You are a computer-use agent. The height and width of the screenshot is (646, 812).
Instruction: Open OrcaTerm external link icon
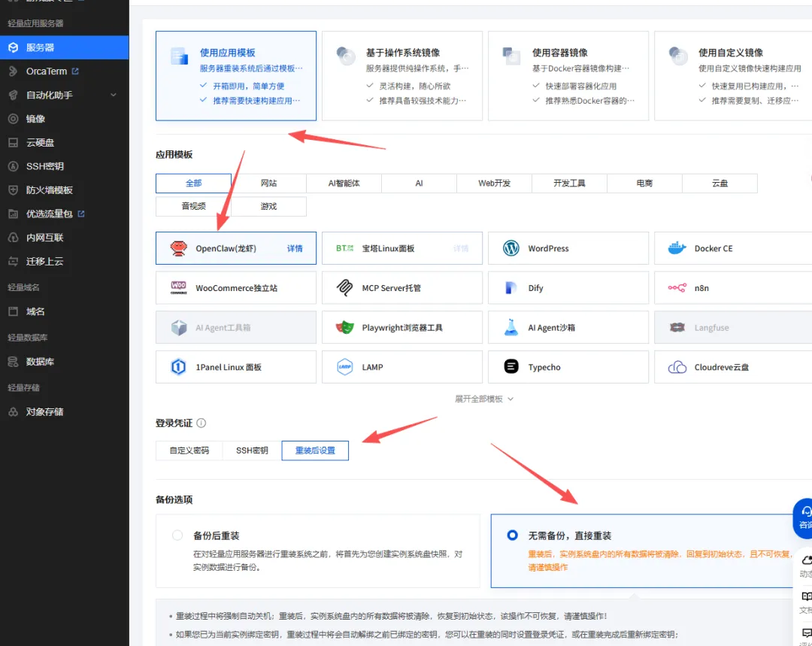tap(75, 71)
